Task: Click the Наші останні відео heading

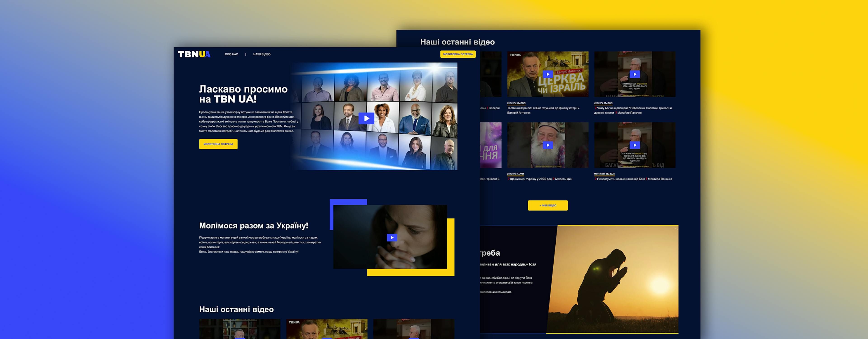Action: [457, 42]
